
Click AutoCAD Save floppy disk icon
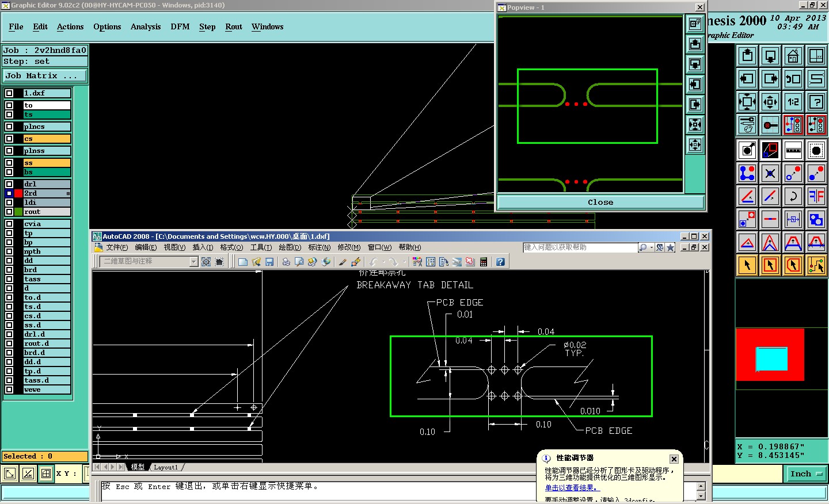point(269,262)
